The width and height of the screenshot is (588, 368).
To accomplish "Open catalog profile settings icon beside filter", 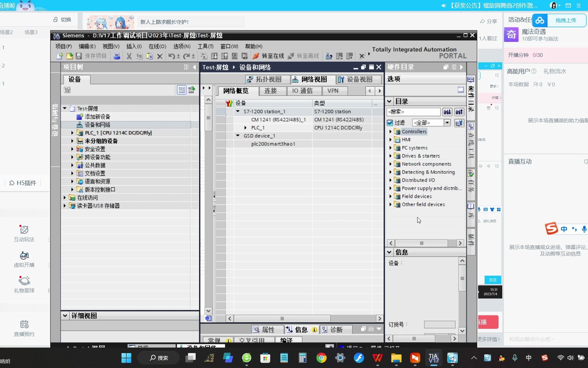I will point(459,123).
